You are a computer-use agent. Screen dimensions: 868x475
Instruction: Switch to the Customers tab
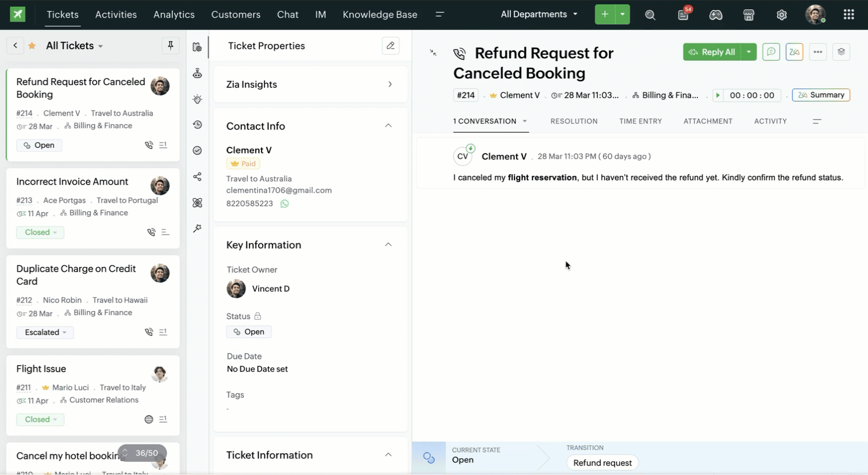[236, 14]
